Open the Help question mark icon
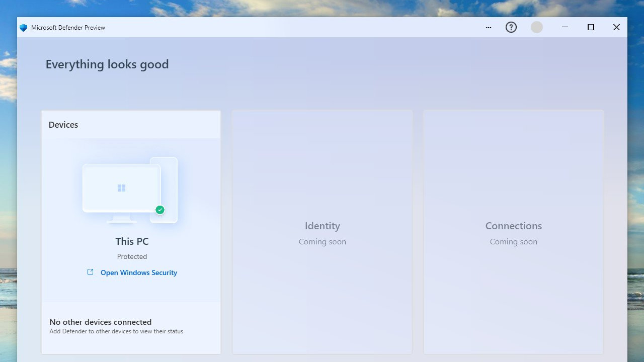 (x=511, y=27)
